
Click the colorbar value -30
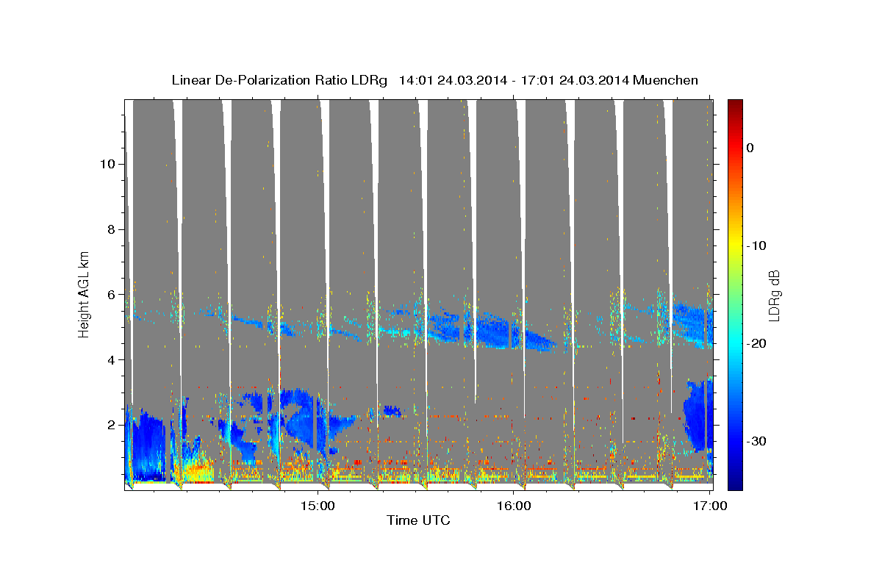[x=756, y=441]
